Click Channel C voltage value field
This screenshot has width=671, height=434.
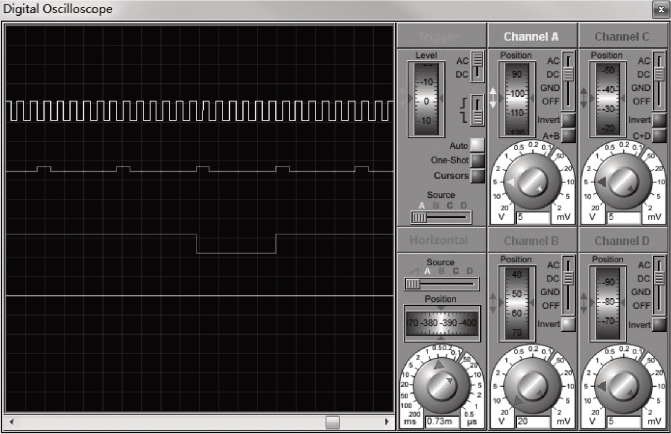[x=623, y=217]
